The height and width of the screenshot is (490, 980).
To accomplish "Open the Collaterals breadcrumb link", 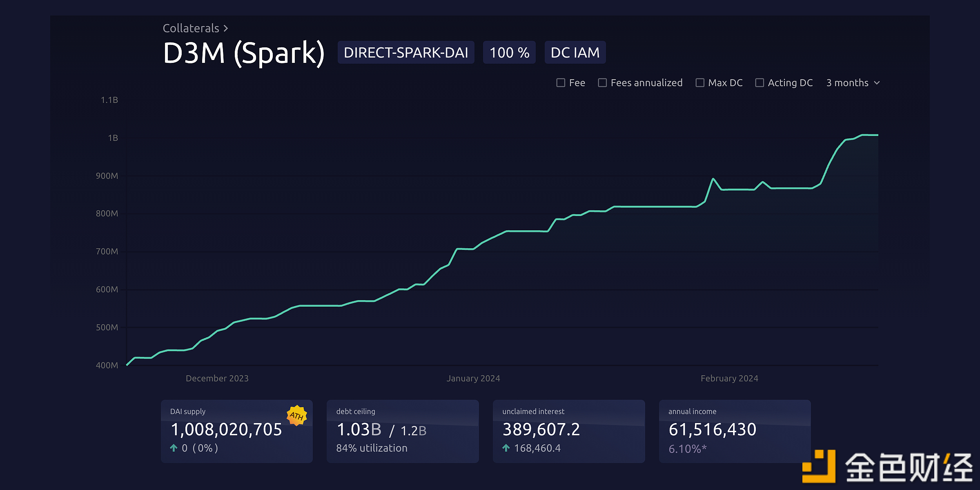I will pos(191,28).
